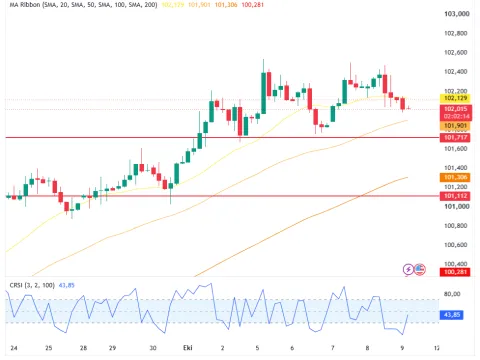Click the 101,901 value in MA Ribbon legend
This screenshot has height=360, width=480.
click(199, 5)
